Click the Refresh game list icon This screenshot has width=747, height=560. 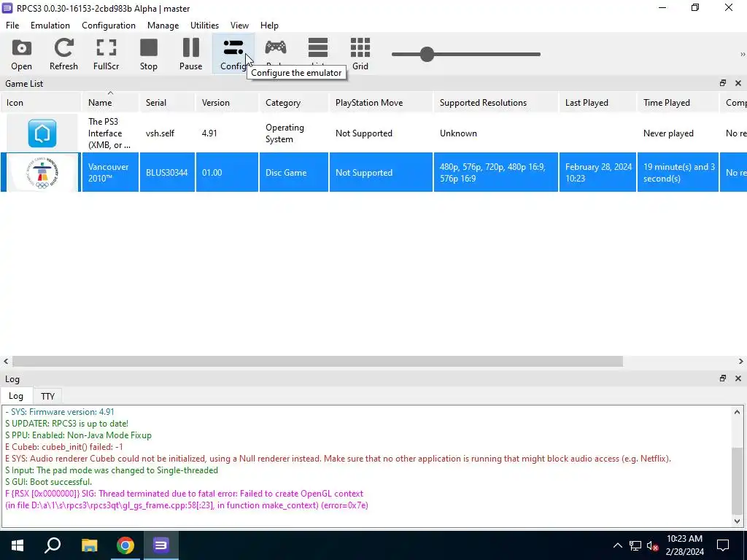tap(63, 54)
